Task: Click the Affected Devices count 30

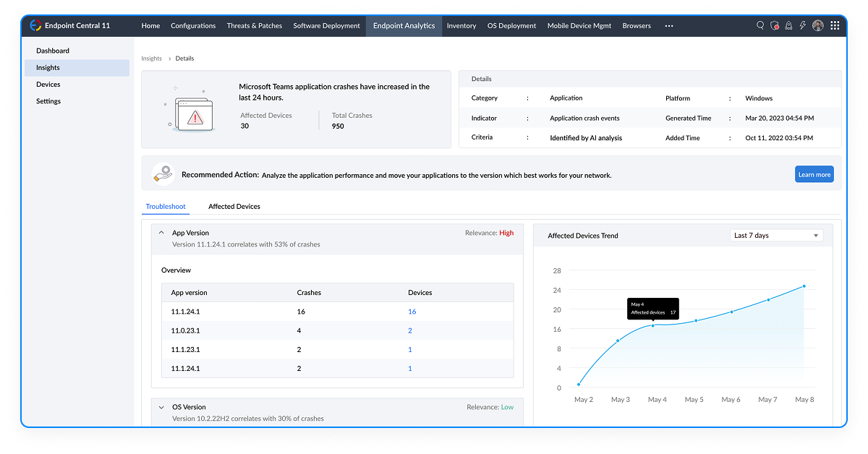Action: (244, 127)
